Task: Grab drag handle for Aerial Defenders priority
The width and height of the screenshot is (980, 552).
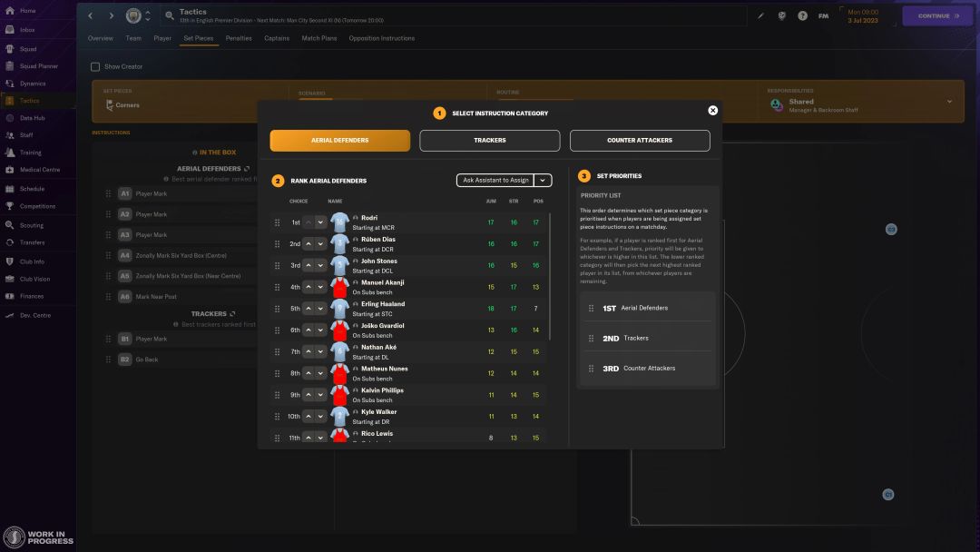Action: coord(591,308)
